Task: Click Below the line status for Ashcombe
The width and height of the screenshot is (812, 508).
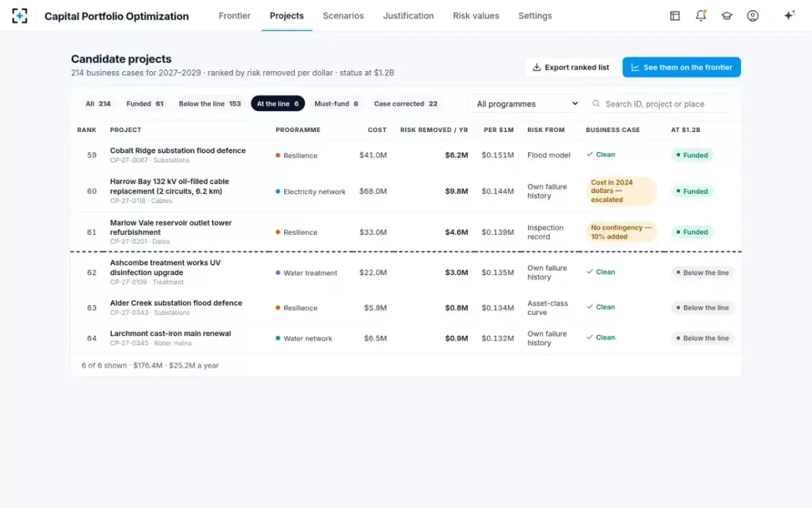Action: (702, 272)
